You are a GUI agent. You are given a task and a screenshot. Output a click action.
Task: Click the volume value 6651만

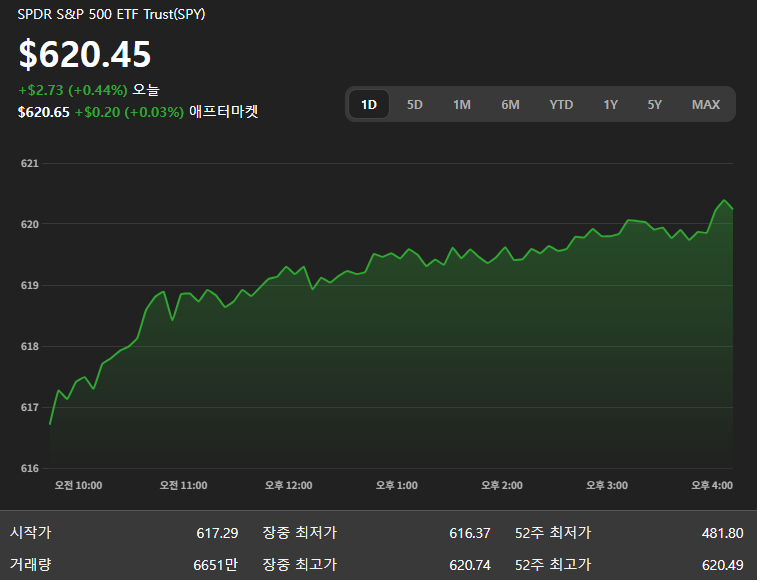coord(216,565)
